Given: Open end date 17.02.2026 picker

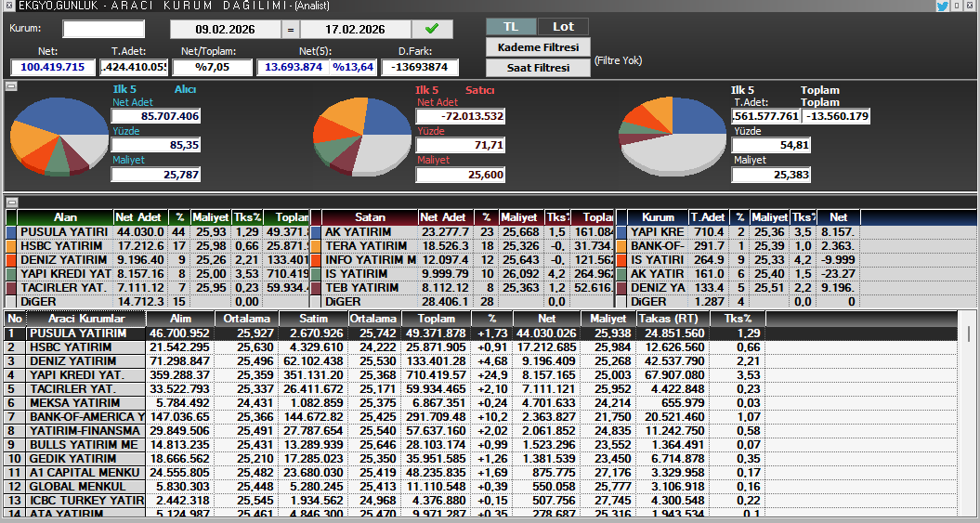Looking at the screenshot, I should [x=356, y=29].
